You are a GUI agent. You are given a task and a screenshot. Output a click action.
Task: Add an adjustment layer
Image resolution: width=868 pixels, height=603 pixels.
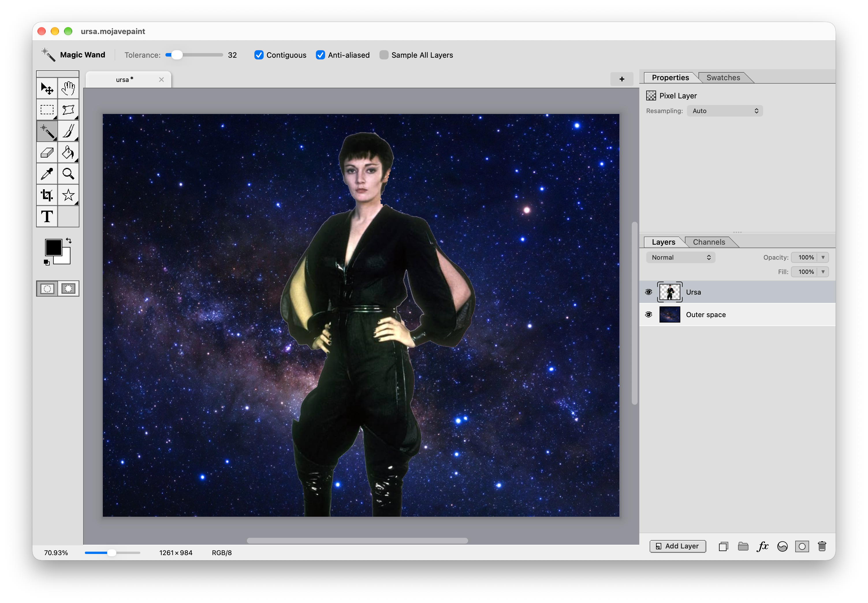782,546
